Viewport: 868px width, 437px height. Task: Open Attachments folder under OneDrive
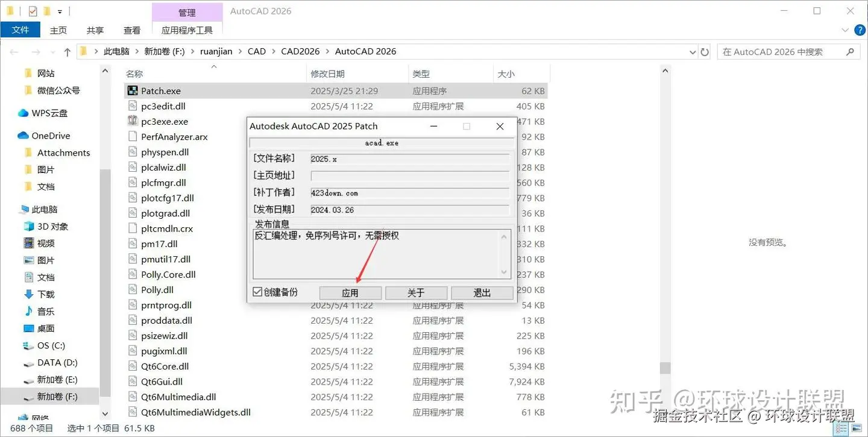coord(57,152)
